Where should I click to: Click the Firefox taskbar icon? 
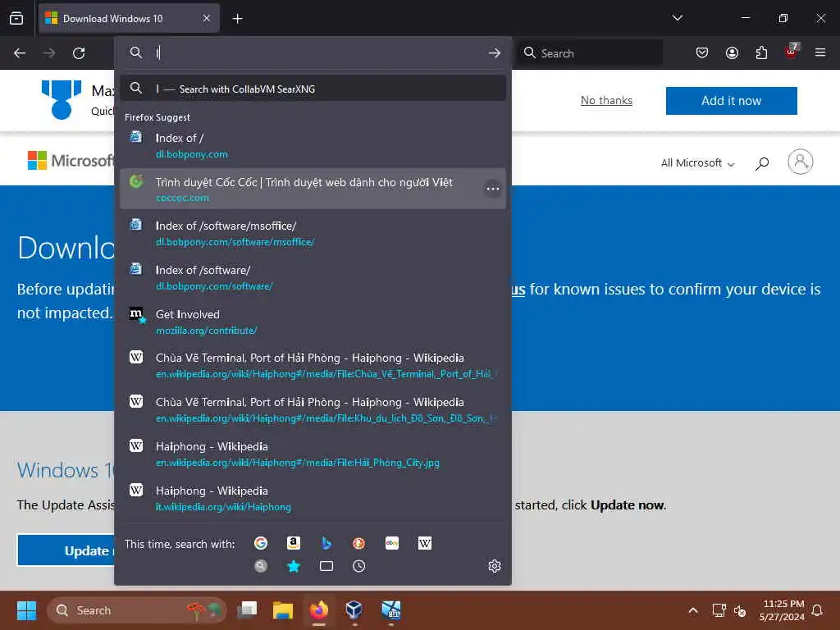[319, 610]
